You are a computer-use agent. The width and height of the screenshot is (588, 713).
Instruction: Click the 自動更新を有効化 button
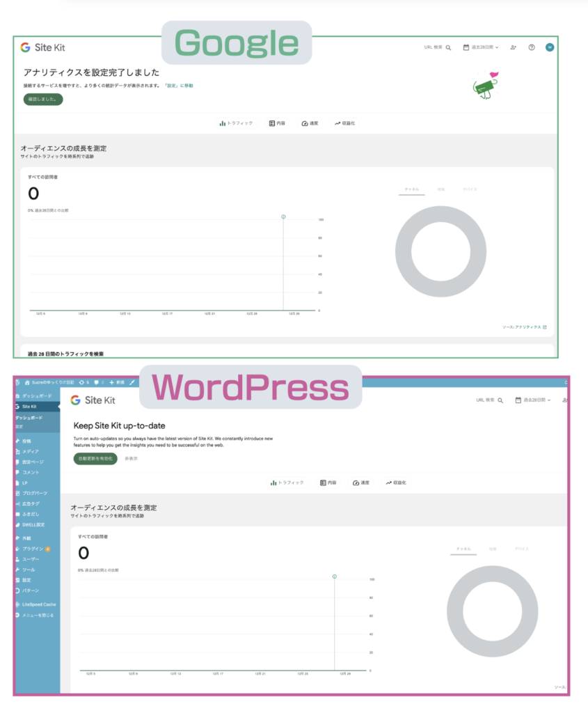(95, 459)
